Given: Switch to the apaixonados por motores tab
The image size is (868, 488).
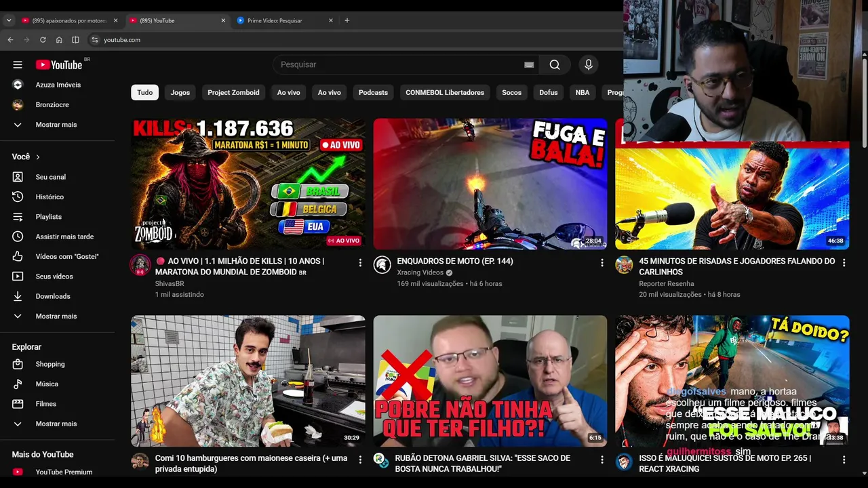Looking at the screenshot, I should [69, 20].
